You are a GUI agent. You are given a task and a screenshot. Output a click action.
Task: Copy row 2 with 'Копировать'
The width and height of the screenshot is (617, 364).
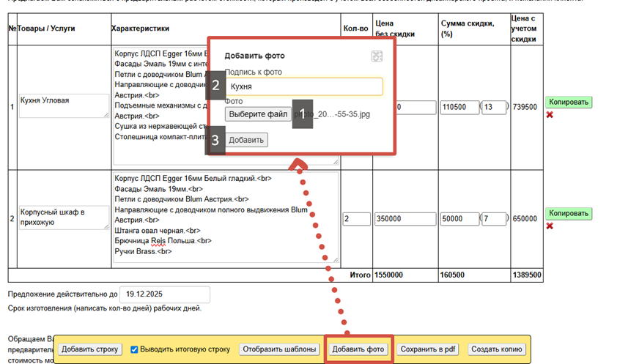click(568, 213)
